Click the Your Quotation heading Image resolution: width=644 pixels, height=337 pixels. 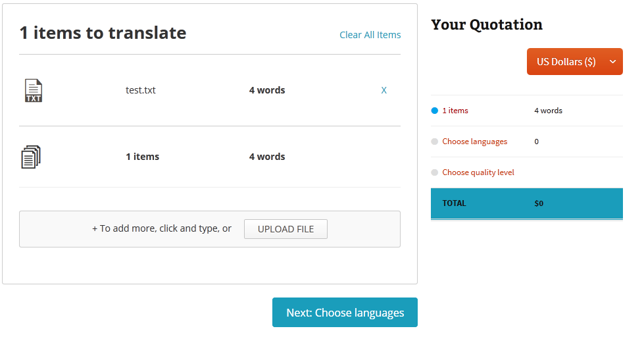487,25
